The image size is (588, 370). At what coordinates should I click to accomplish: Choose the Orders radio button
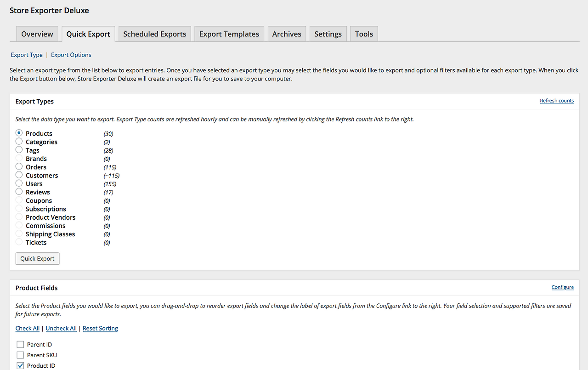19,166
